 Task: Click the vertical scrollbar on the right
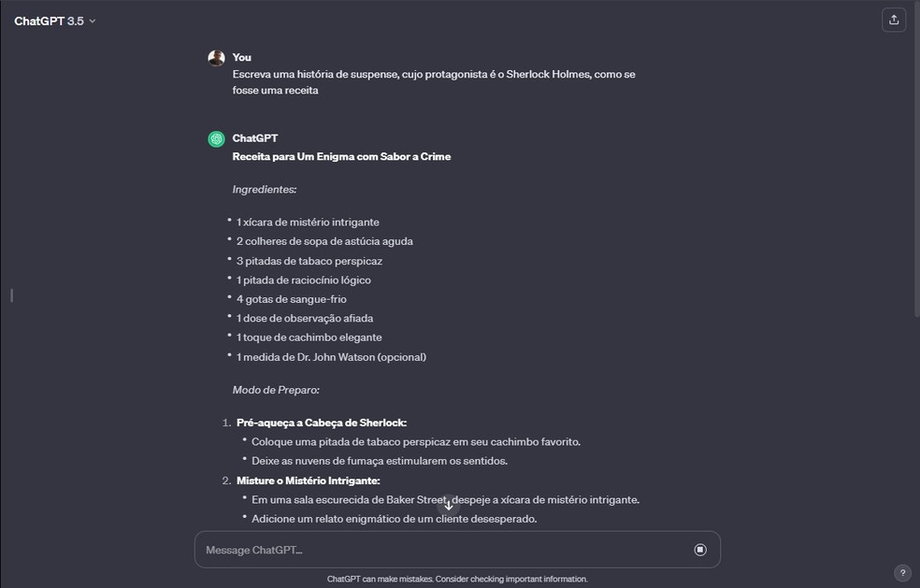[x=916, y=158]
